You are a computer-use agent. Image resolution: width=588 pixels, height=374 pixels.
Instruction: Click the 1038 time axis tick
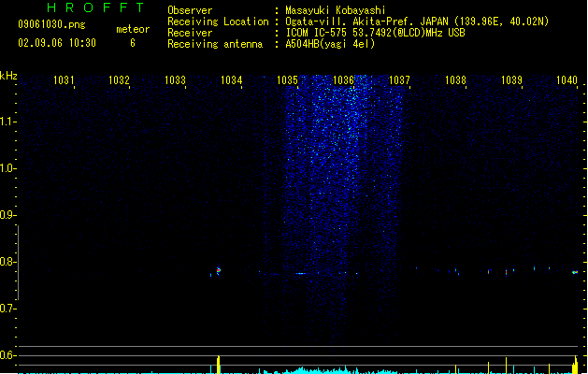(x=455, y=80)
